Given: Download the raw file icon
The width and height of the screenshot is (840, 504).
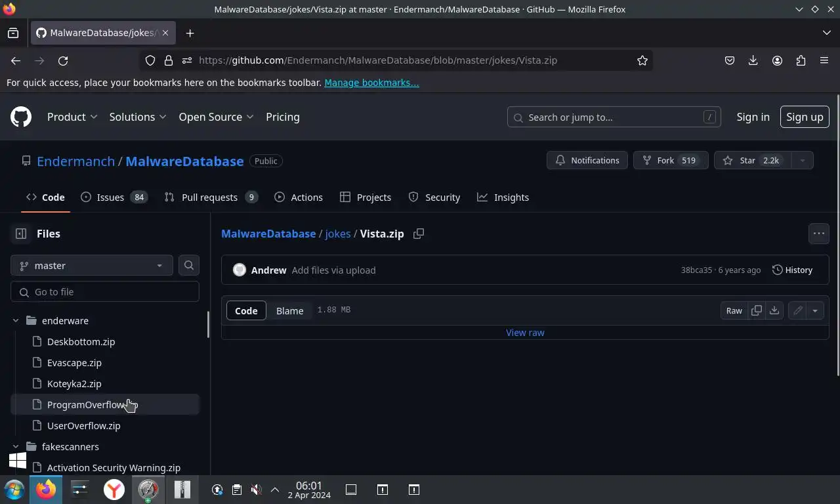Looking at the screenshot, I should click(x=774, y=310).
